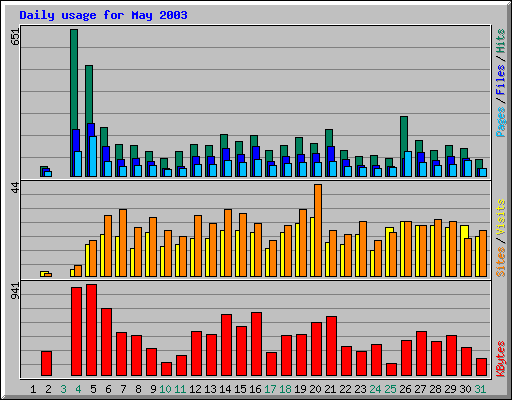Click the day 13 axis label

coord(210,389)
